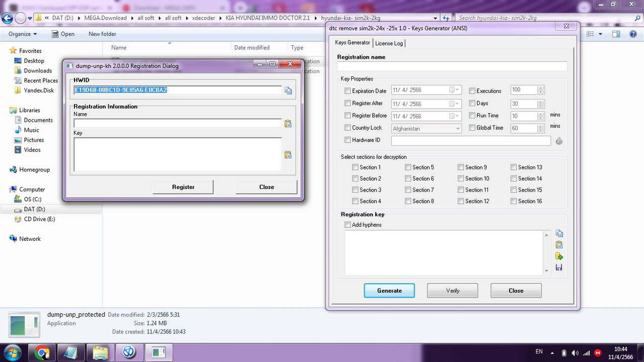
Task: Open the volume control in system tray
Action: [x=575, y=353]
